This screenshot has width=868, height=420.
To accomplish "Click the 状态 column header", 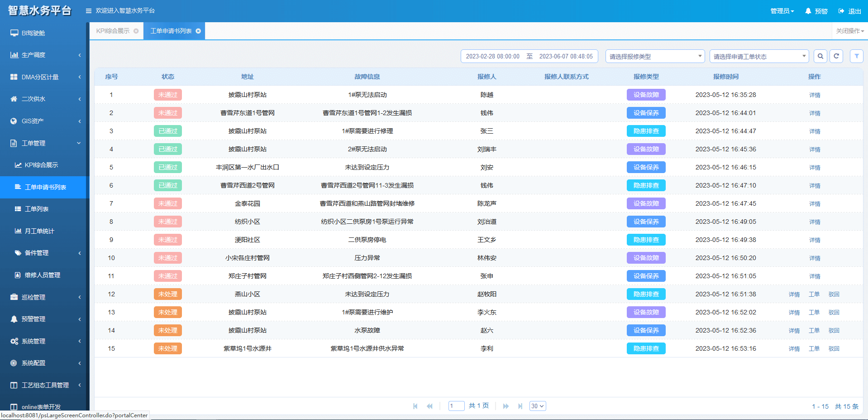I will [168, 77].
